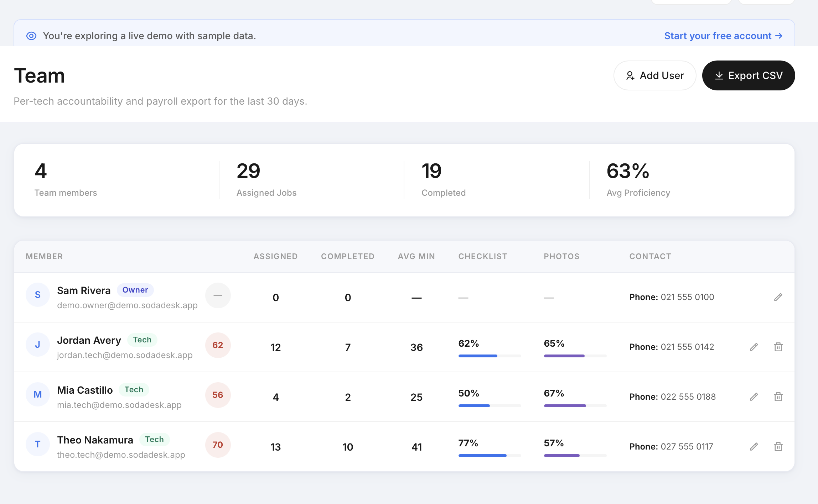This screenshot has height=504, width=818.
Task: Click Theo Nakamura's photos 57% progress bar
Action: pyautogui.click(x=575, y=456)
